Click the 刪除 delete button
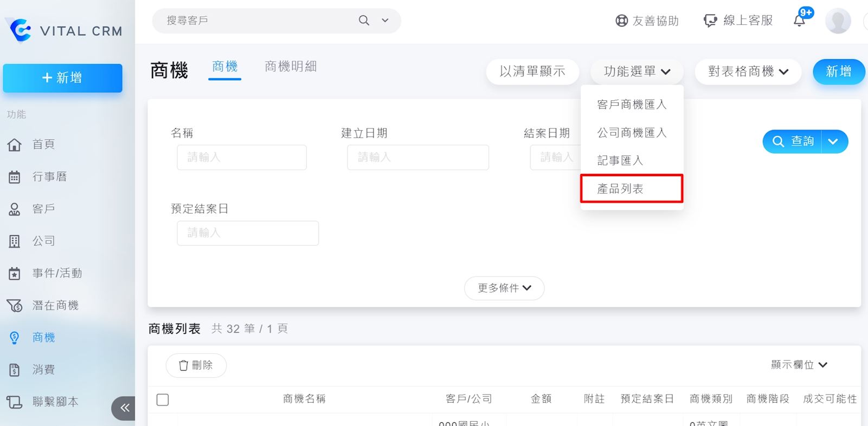868x426 pixels. 196,365
